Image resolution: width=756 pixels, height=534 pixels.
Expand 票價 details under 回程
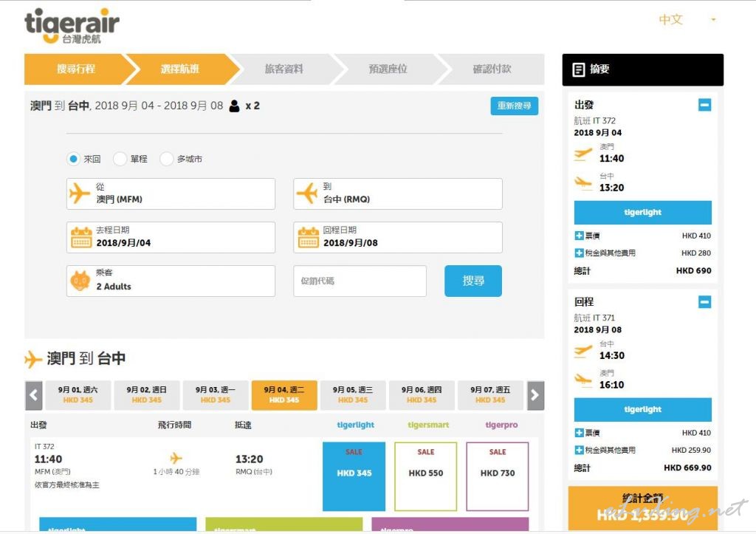[579, 433]
